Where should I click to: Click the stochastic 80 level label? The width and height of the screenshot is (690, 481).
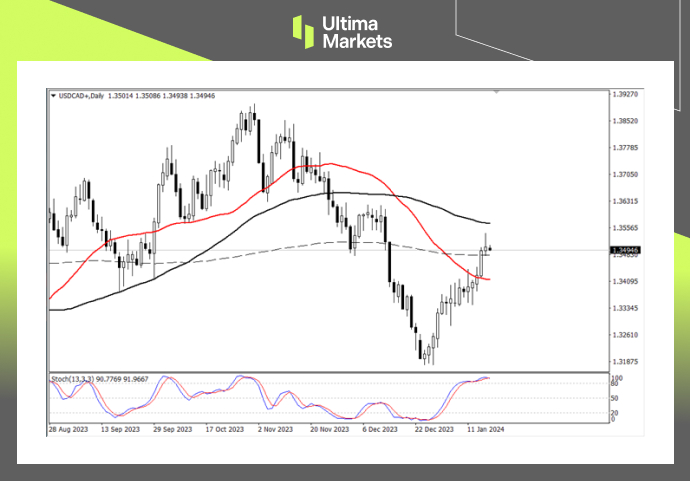pyautogui.click(x=616, y=384)
